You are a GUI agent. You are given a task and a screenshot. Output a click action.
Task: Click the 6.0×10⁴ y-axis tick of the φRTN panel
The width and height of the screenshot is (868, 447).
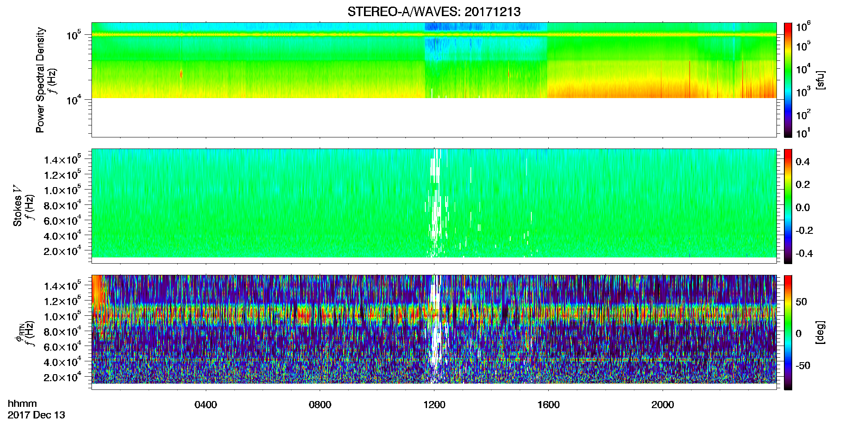coord(63,347)
